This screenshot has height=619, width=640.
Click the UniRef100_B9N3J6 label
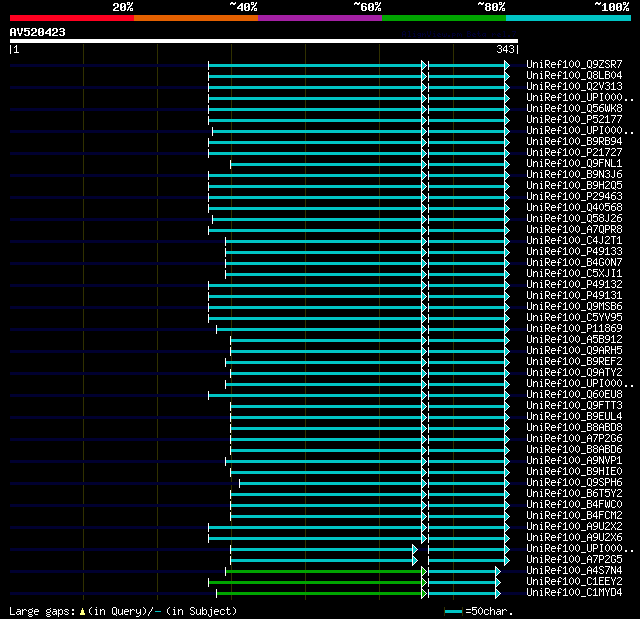[574, 175]
